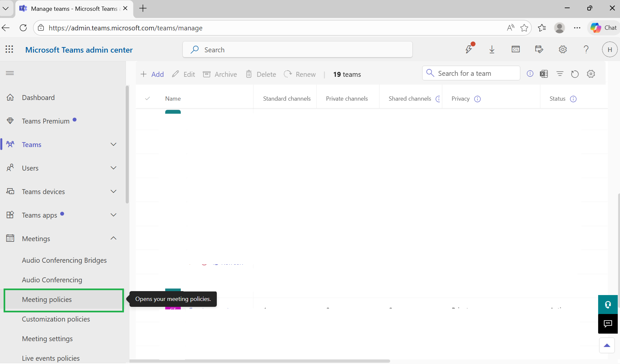Expand the Users section chevron

click(x=113, y=168)
